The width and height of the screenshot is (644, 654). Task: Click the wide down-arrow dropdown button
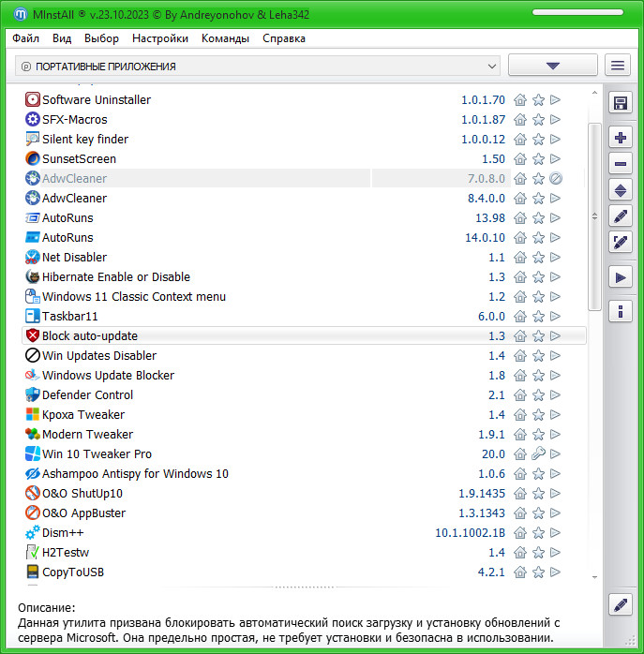(x=552, y=66)
